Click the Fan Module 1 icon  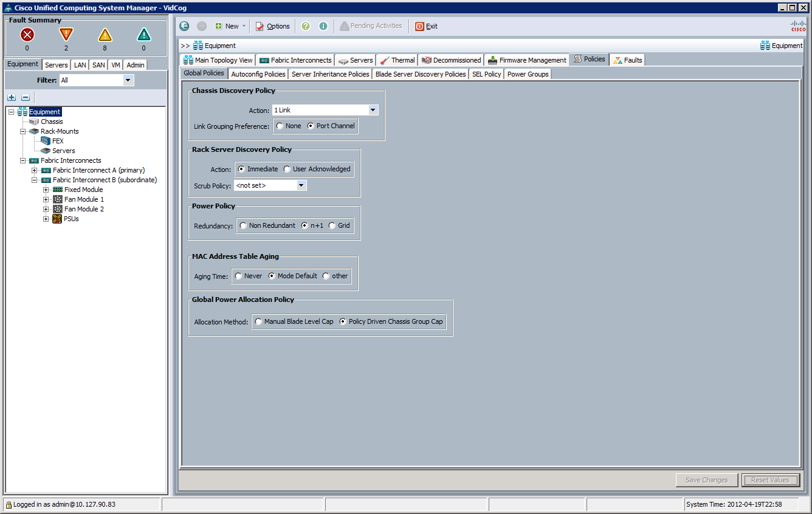click(58, 199)
